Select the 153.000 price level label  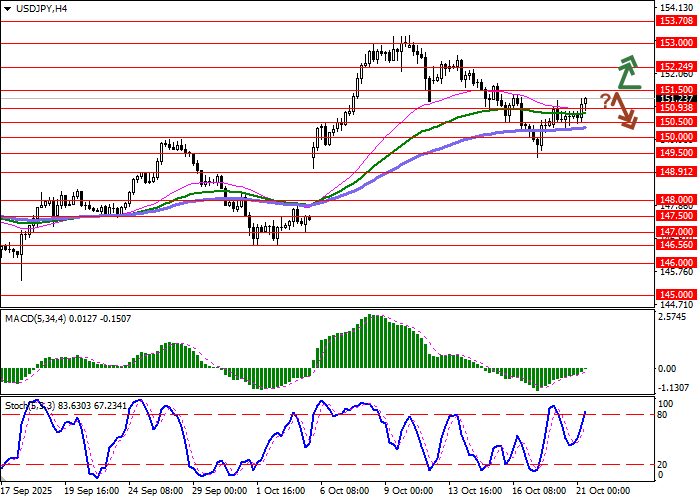(676, 43)
